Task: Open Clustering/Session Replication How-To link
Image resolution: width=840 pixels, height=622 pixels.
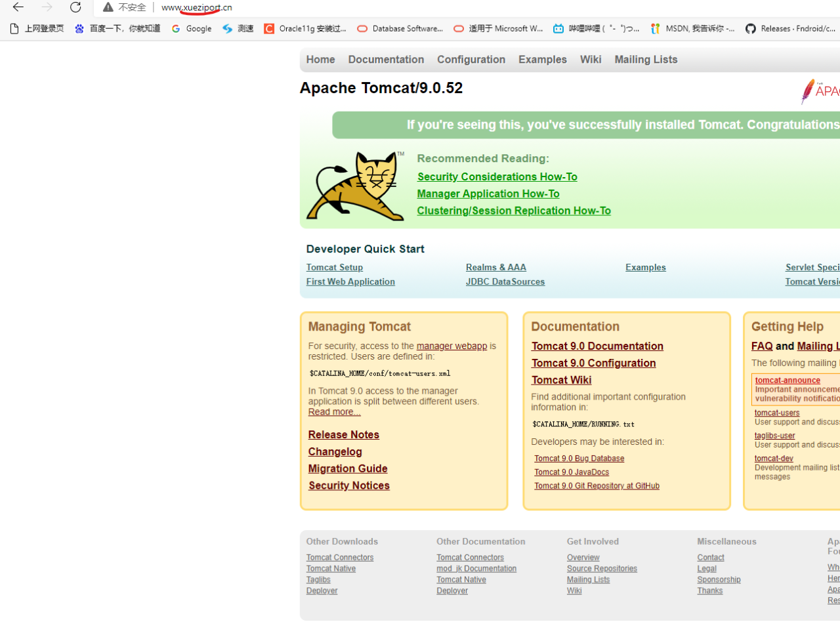Action: tap(514, 211)
